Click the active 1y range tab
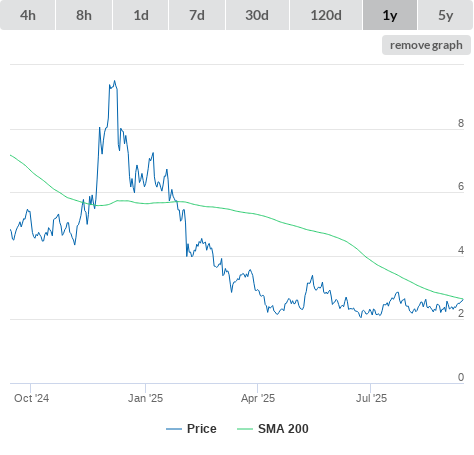This screenshot has width=474, height=455. click(390, 15)
